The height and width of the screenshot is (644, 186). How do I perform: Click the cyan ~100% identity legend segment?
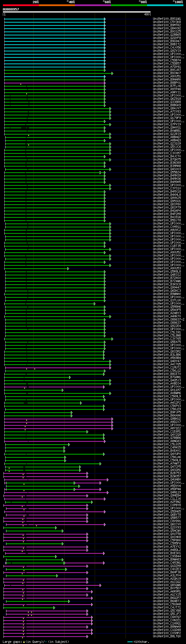click(165, 5)
